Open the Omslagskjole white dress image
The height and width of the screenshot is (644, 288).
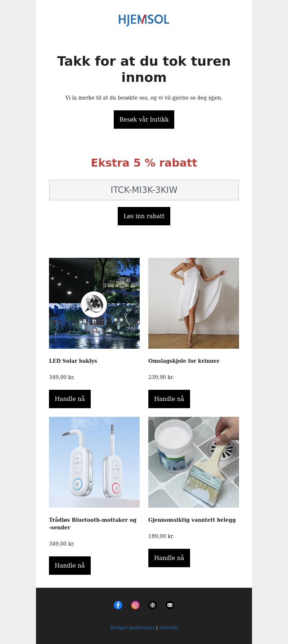(194, 303)
